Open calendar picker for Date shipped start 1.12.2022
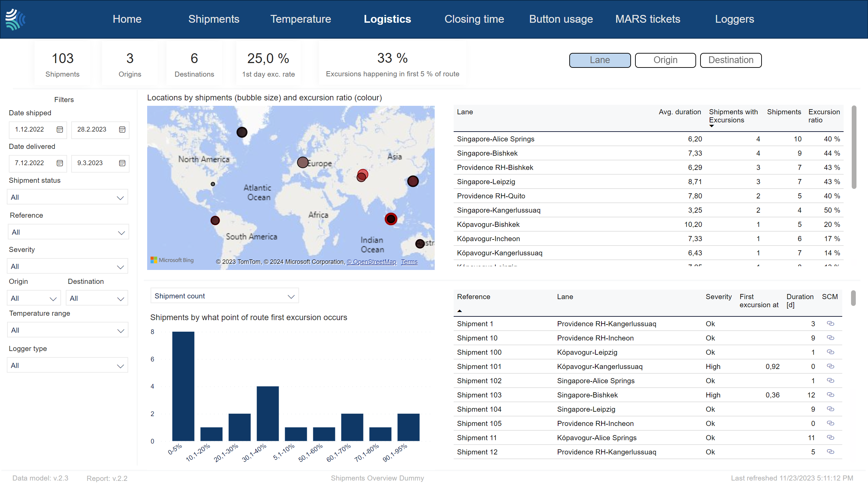The width and height of the screenshot is (868, 488). click(60, 130)
